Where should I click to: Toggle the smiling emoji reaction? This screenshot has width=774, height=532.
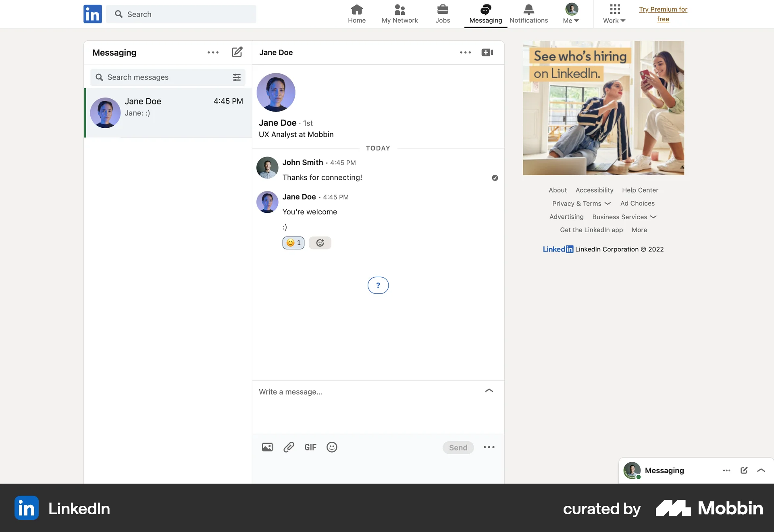pyautogui.click(x=293, y=243)
